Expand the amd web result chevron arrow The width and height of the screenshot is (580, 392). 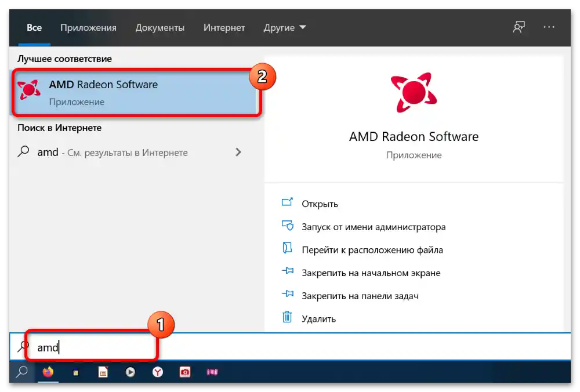point(238,152)
